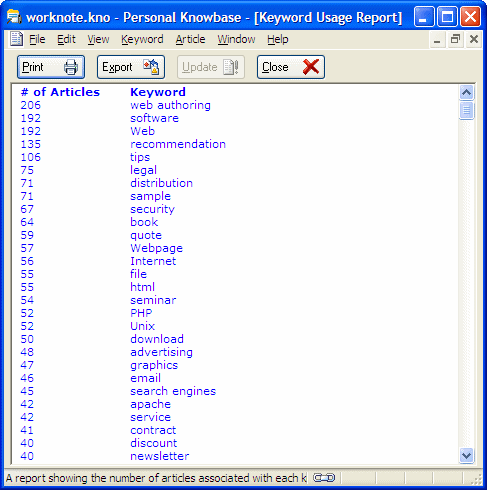487x490 pixels.
Task: Click the scrollbar down arrow
Action: tap(466, 455)
